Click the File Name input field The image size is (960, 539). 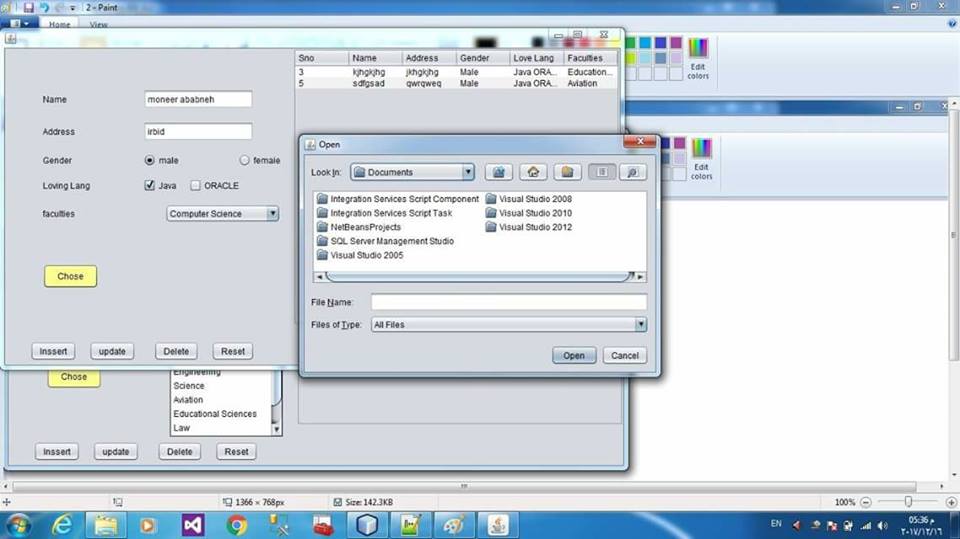[x=509, y=302]
